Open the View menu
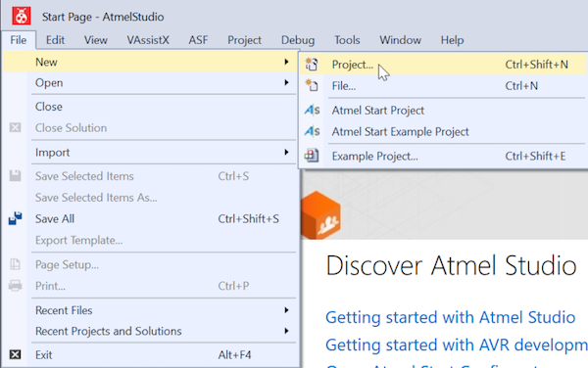 96,40
